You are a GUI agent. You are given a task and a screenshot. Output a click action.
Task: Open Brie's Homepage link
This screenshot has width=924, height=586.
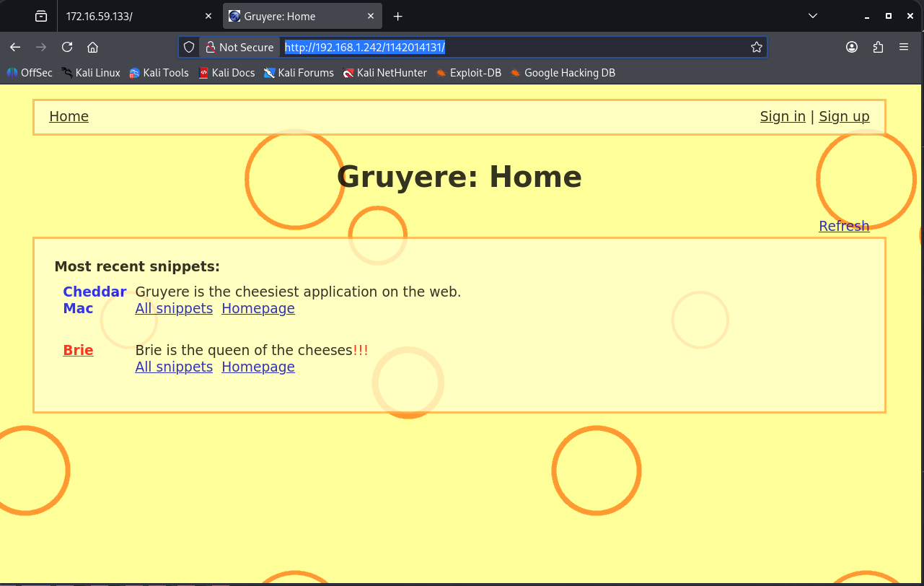click(258, 367)
